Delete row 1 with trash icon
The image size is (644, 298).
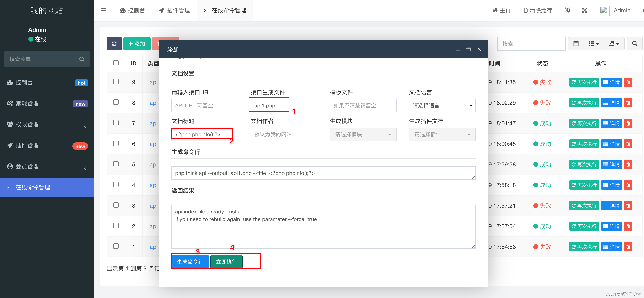(x=628, y=247)
